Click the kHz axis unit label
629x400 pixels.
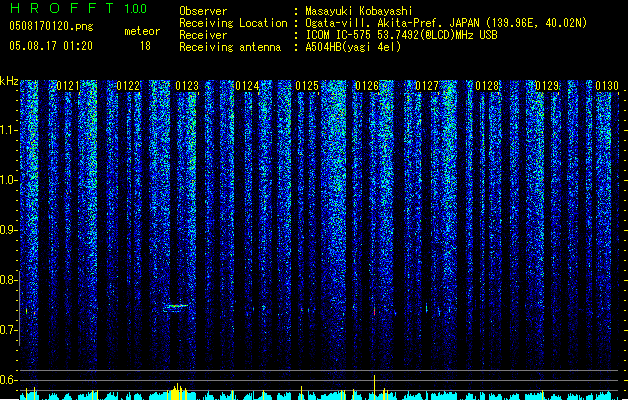click(9, 81)
